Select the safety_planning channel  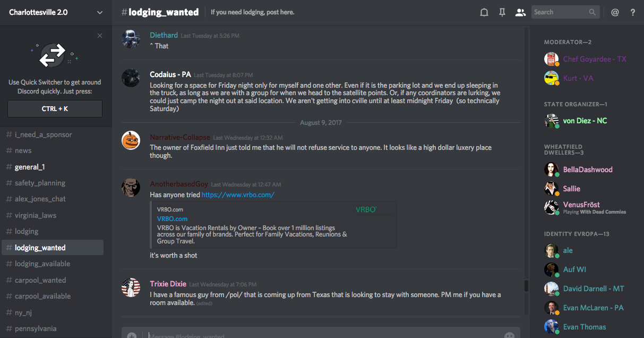point(40,183)
